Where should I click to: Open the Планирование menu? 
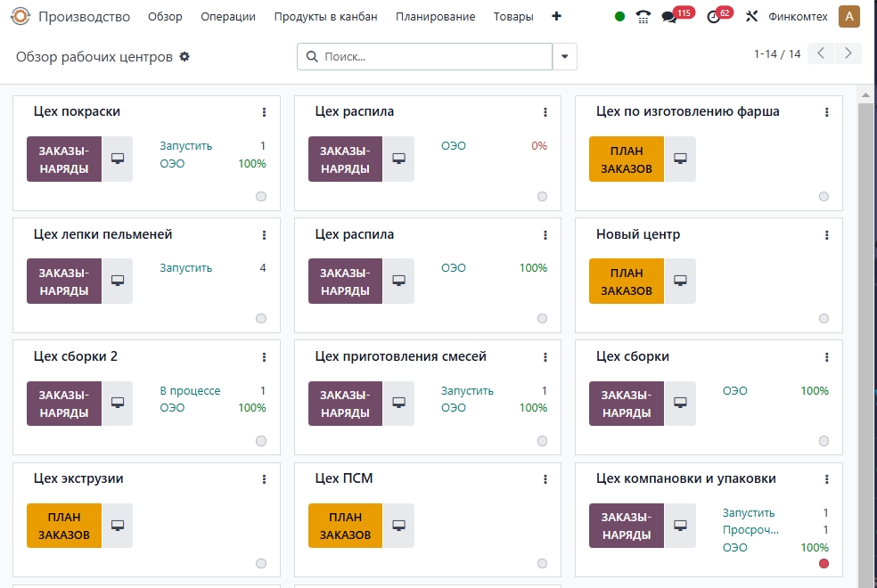[435, 17]
